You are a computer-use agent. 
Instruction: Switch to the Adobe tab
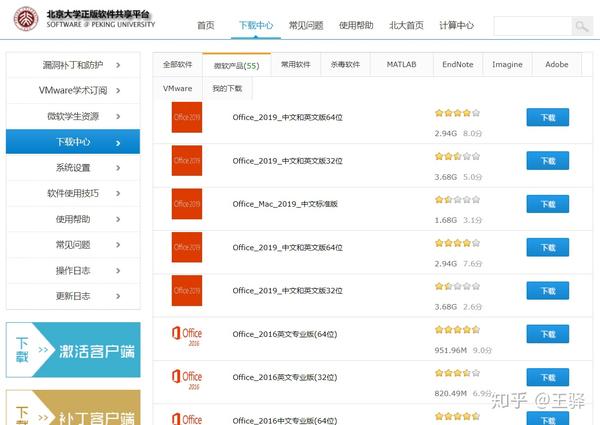(557, 65)
